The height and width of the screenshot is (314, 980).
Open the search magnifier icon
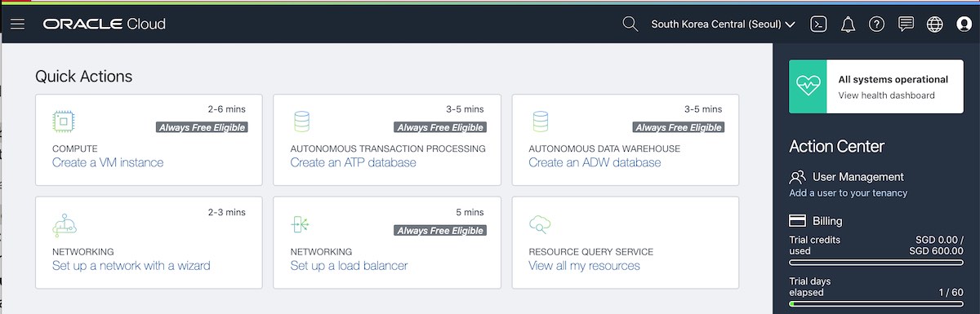pos(630,24)
